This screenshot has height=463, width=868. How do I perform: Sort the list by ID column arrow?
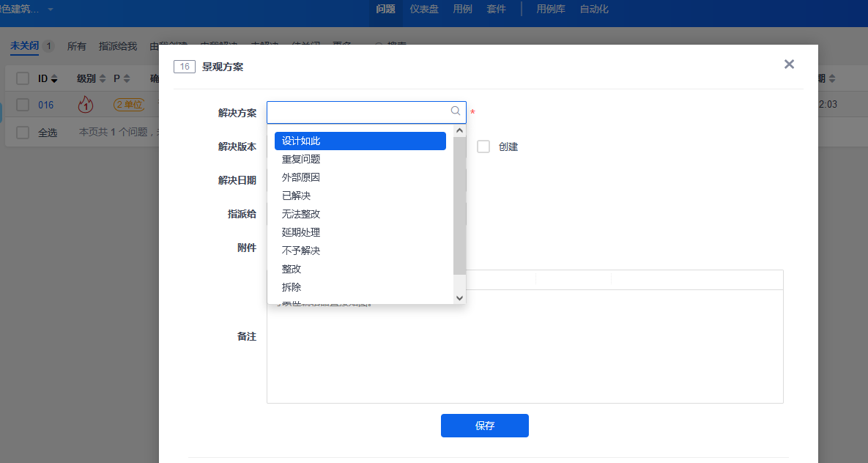point(54,79)
